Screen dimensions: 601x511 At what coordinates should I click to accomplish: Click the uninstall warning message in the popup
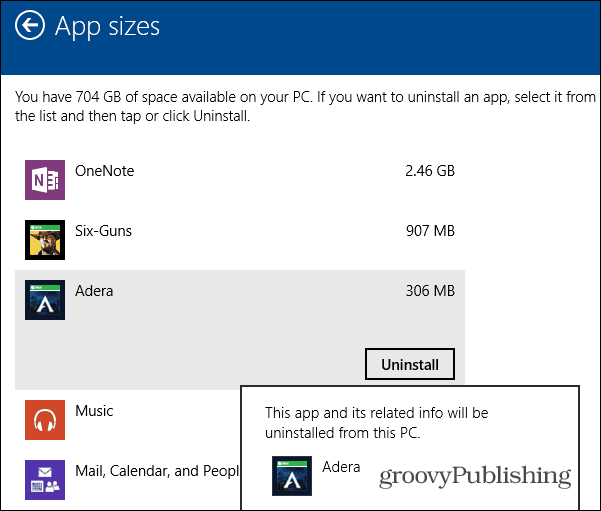click(377, 423)
